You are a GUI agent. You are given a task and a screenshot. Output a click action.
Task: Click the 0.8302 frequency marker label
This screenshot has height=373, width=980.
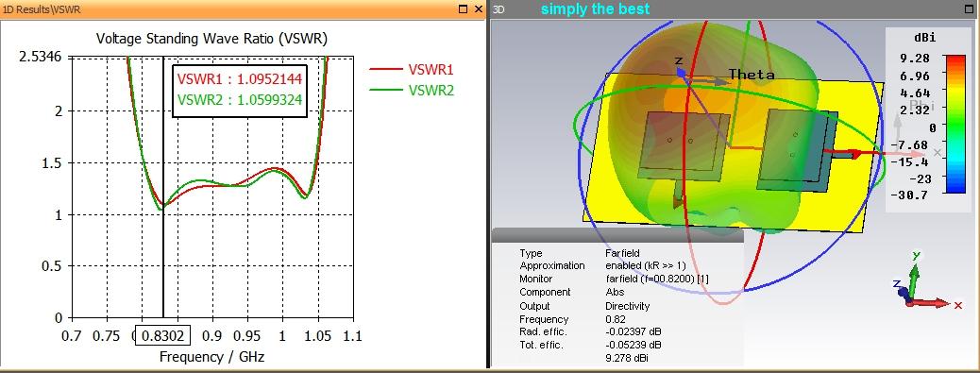coord(163,335)
